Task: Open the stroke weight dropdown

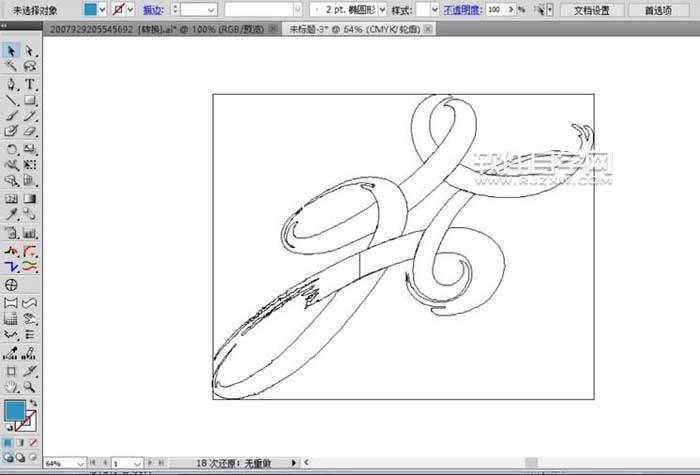Action: pyautogui.click(x=212, y=9)
